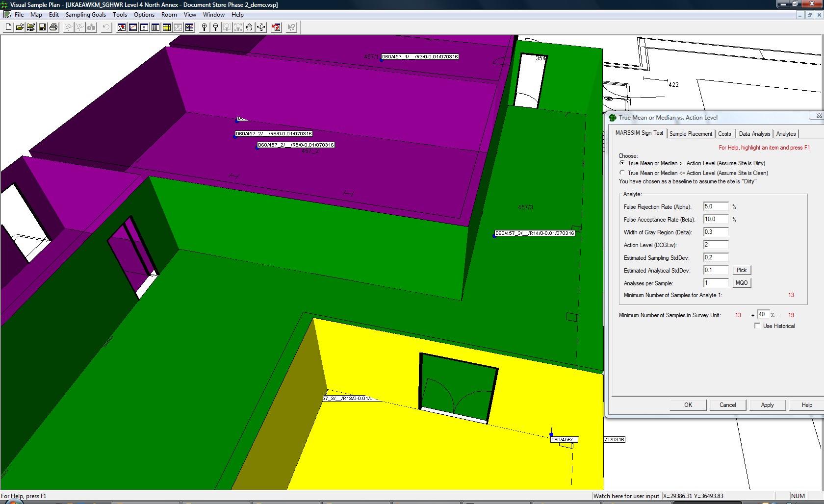The image size is (824, 504).
Task: Click sample label D60/457_2/__/R6/0-0.01/070316
Action: 274,134
